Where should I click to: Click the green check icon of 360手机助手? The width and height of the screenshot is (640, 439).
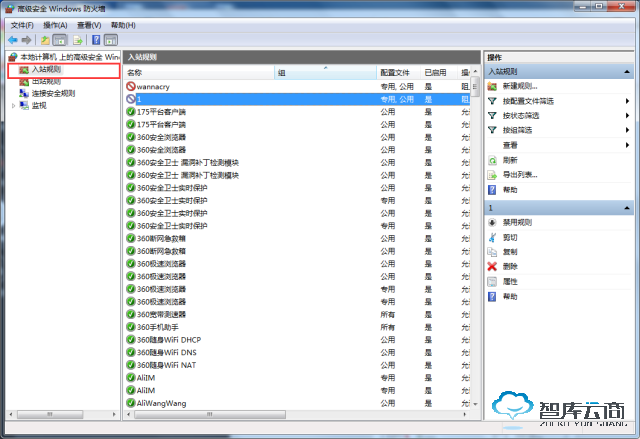click(x=131, y=327)
